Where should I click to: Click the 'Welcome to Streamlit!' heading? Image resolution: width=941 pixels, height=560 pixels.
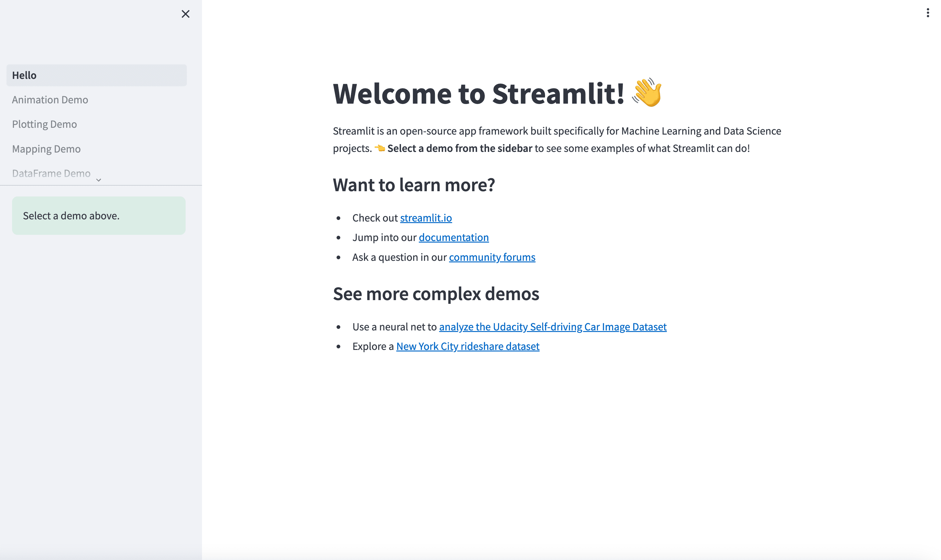click(478, 93)
